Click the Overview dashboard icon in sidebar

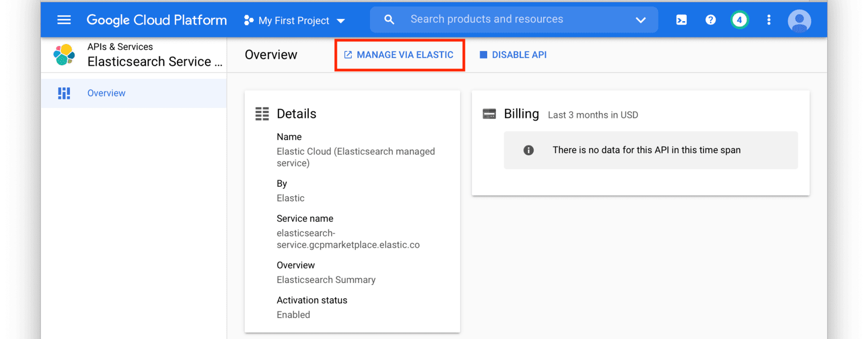(64, 93)
